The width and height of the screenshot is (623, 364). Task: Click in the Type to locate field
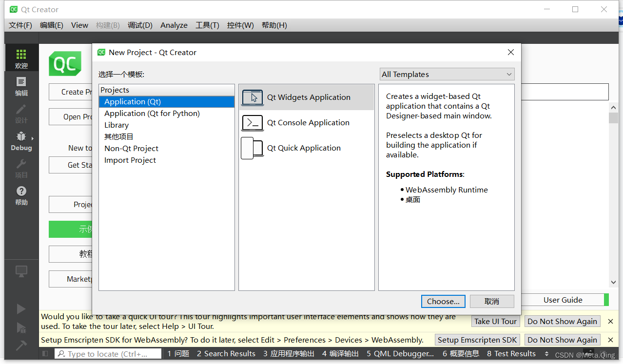click(x=108, y=354)
